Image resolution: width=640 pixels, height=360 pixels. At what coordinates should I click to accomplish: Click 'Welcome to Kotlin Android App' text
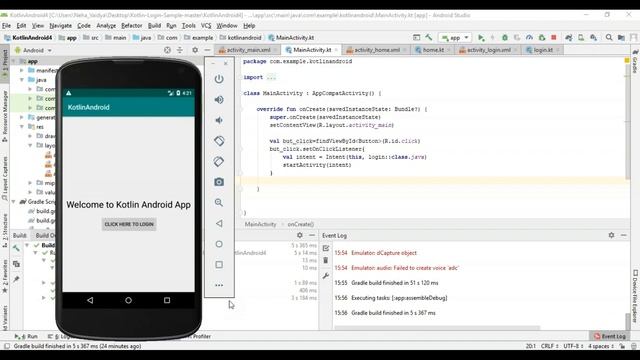(129, 205)
